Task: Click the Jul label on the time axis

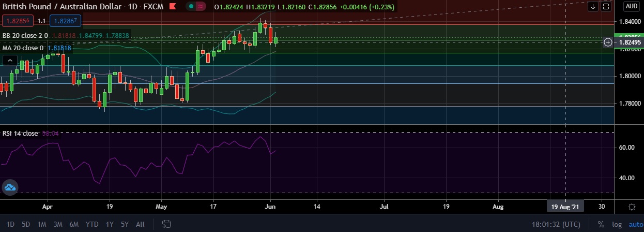Action: click(384, 206)
